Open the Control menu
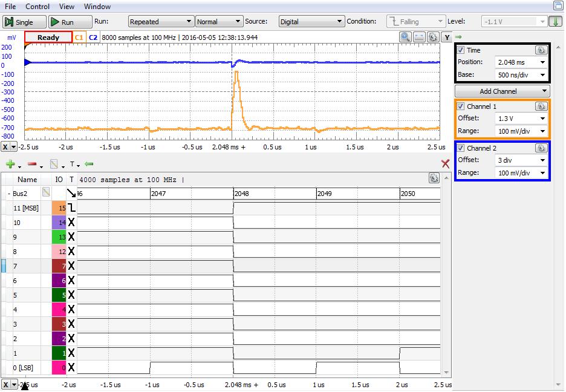 (x=37, y=7)
